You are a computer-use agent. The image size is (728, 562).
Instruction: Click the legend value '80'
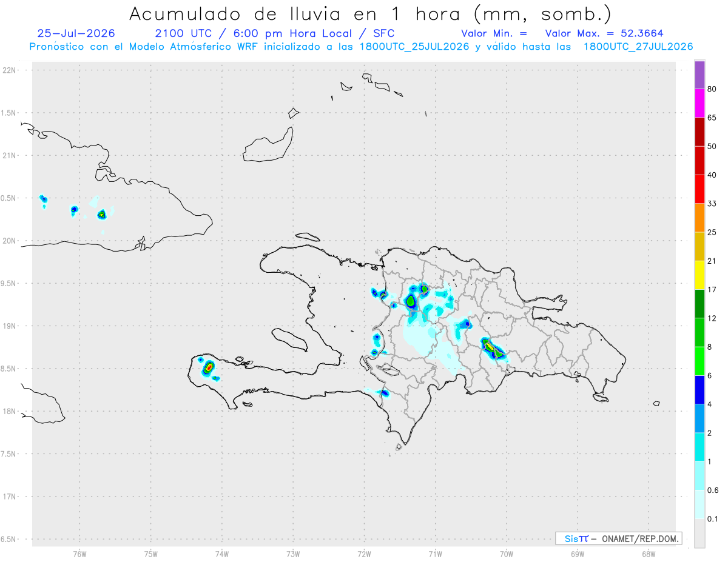click(x=712, y=89)
